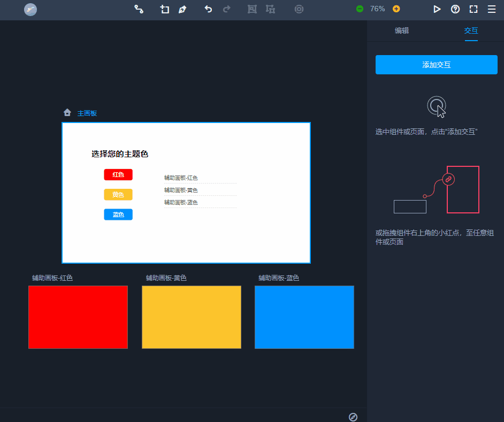Select the 辅助画板-黄色 yellow artboard
Image resolution: width=504 pixels, height=422 pixels.
(x=192, y=317)
